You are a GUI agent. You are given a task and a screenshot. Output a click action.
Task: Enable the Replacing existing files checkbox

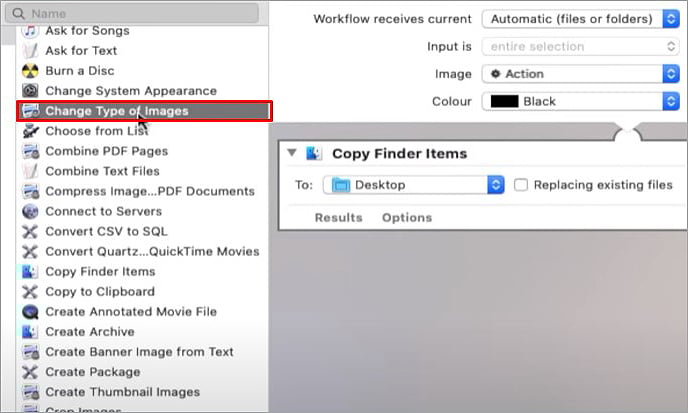click(x=521, y=185)
